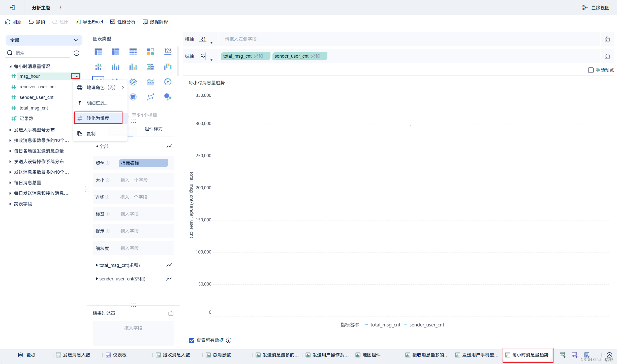Click the more options circle beside the search box
This screenshot has width=617, height=364.
click(x=76, y=53)
